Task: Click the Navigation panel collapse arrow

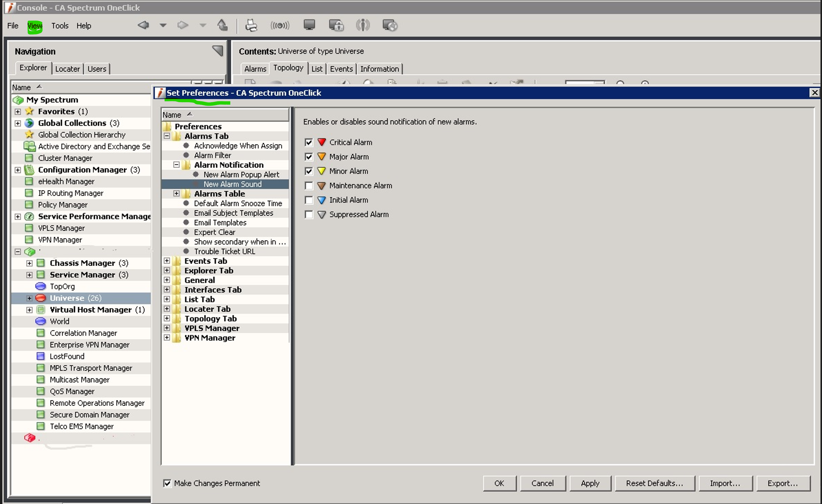Action: pyautogui.click(x=218, y=51)
